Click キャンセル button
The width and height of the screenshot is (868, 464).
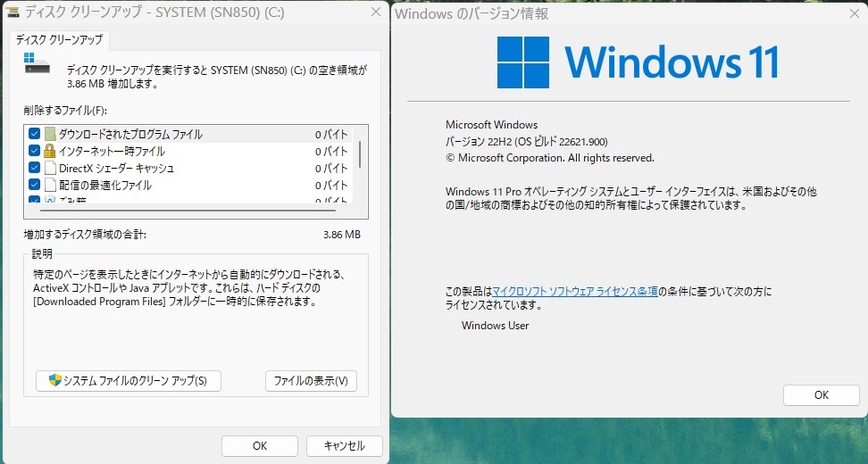[345, 446]
